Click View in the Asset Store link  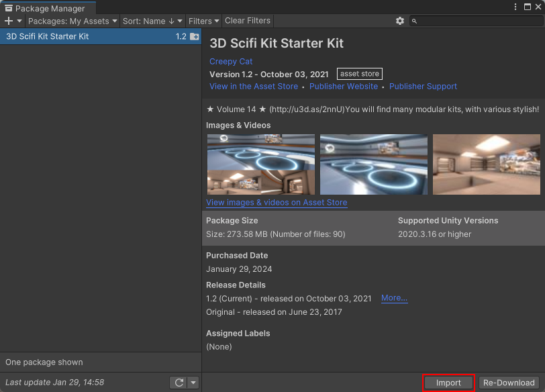(254, 86)
